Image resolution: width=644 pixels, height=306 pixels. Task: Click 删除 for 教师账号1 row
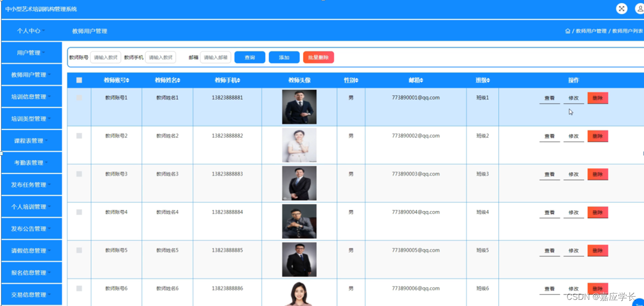[598, 98]
